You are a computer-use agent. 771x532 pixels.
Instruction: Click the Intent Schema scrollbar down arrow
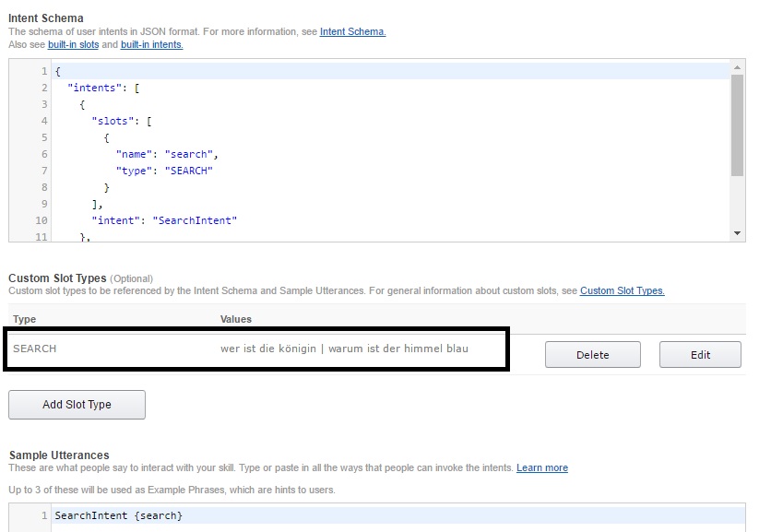pyautogui.click(x=738, y=234)
